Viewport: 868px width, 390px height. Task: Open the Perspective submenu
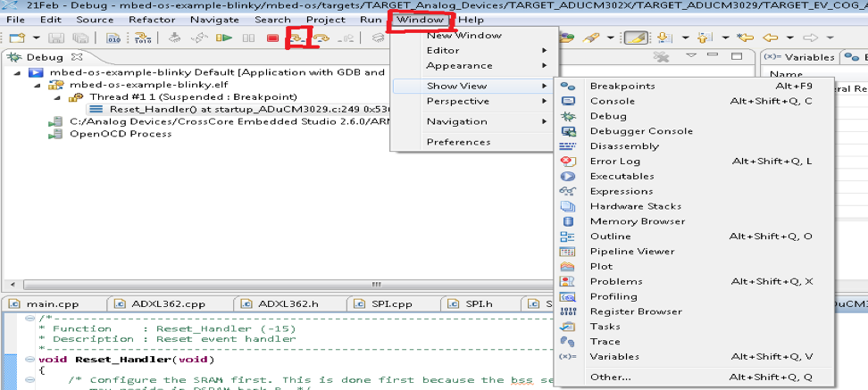point(472,101)
